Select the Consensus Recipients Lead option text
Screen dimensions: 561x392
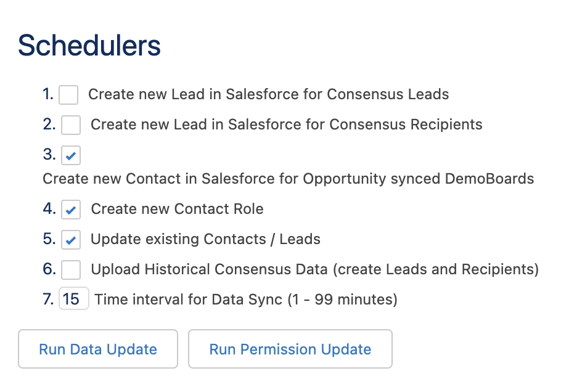pyautogui.click(x=286, y=125)
